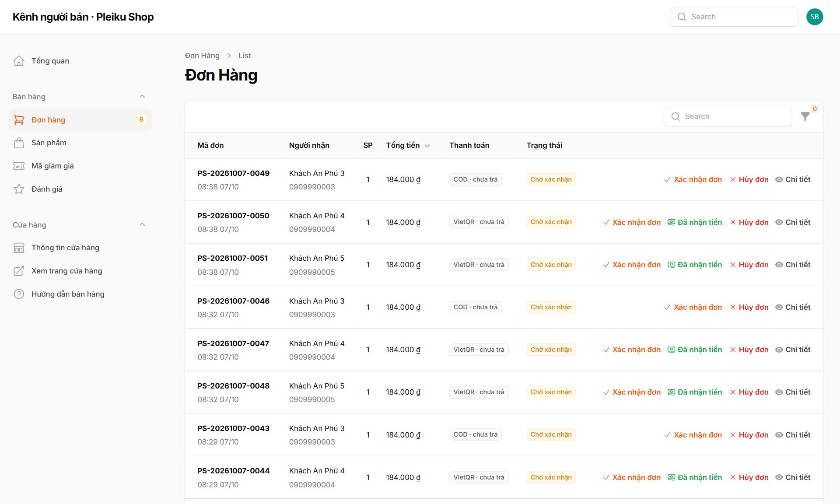Hủy đơn for order PS-20261007-0048
Viewport: 840px width, 504px height.
click(749, 392)
